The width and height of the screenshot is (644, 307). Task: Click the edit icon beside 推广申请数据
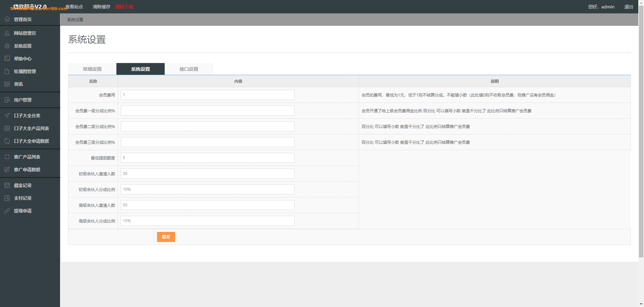(7, 170)
